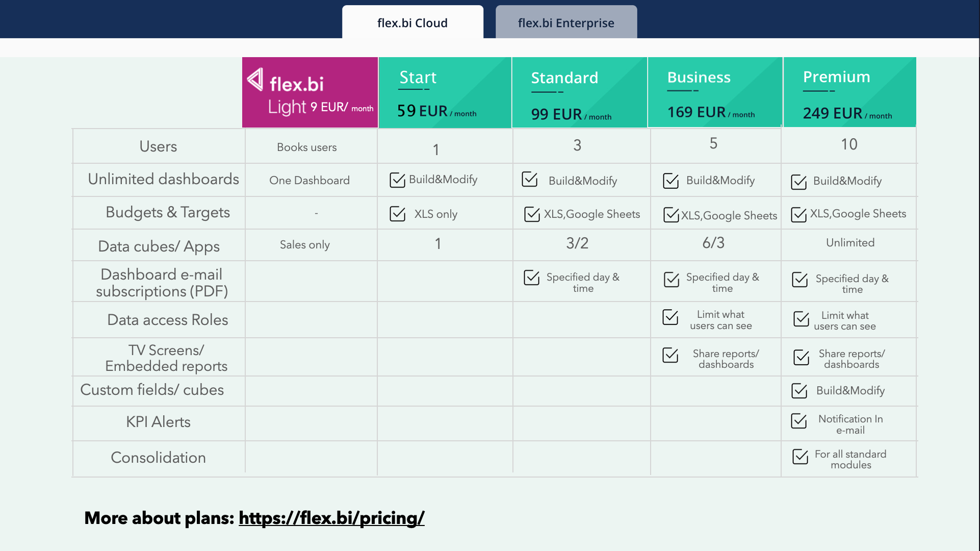Click Business plan Unlimited dashboards Build&Modify checkmark
This screenshot has height=551, width=980.
tap(670, 181)
